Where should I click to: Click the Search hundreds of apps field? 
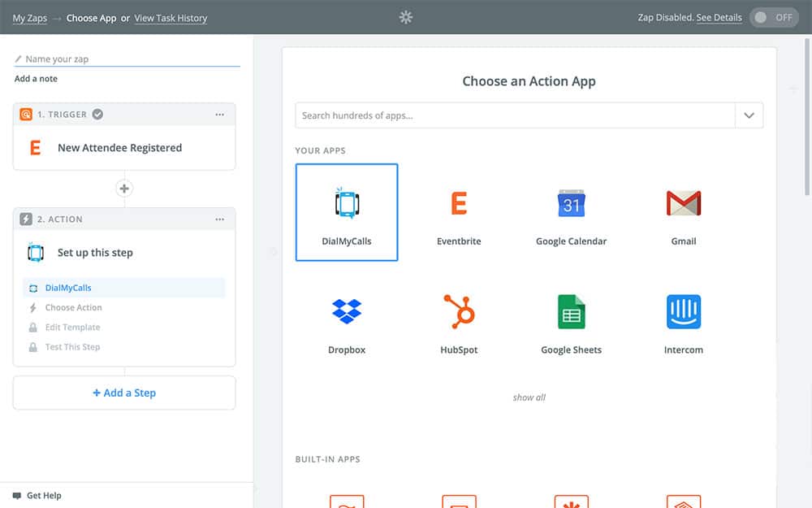(x=514, y=115)
